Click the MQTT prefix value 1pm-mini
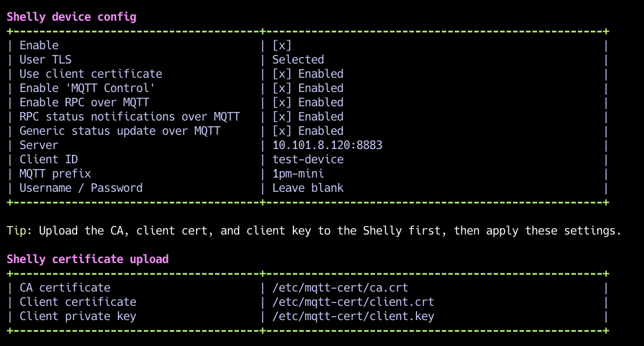The image size is (644, 346). 298,174
